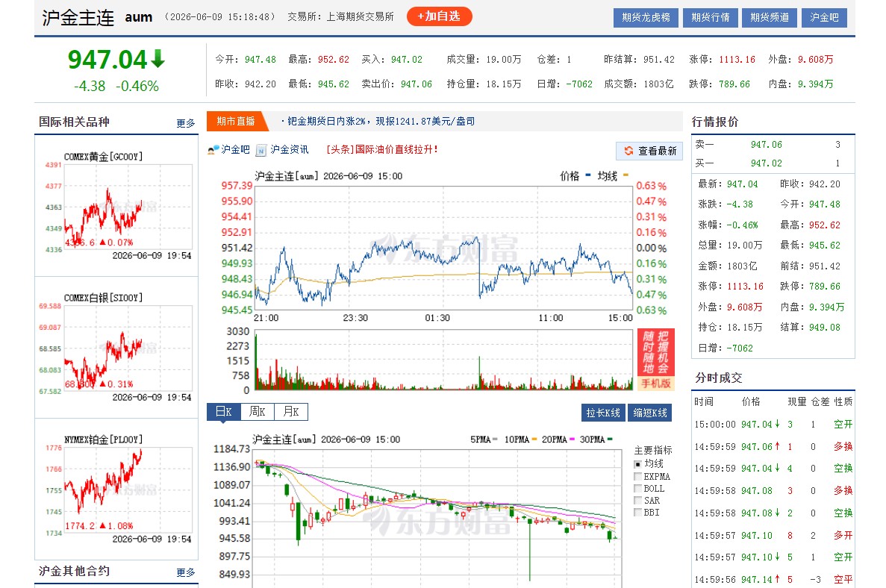The height and width of the screenshot is (588, 886).
Task: Click the 15:00:00 trade row
Action: click(x=773, y=424)
